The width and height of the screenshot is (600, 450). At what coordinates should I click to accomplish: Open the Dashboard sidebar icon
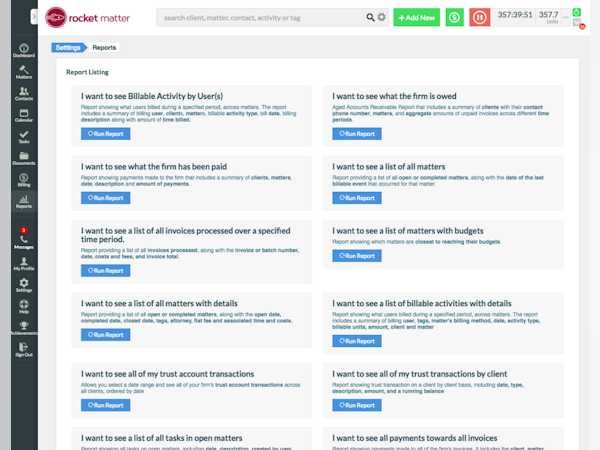(x=24, y=51)
